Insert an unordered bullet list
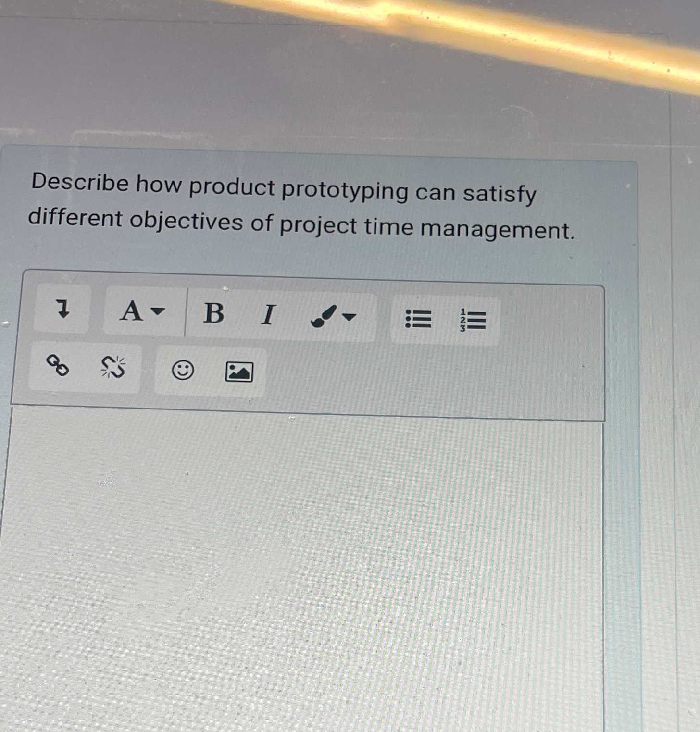Image resolution: width=700 pixels, height=732 pixels. (418, 319)
